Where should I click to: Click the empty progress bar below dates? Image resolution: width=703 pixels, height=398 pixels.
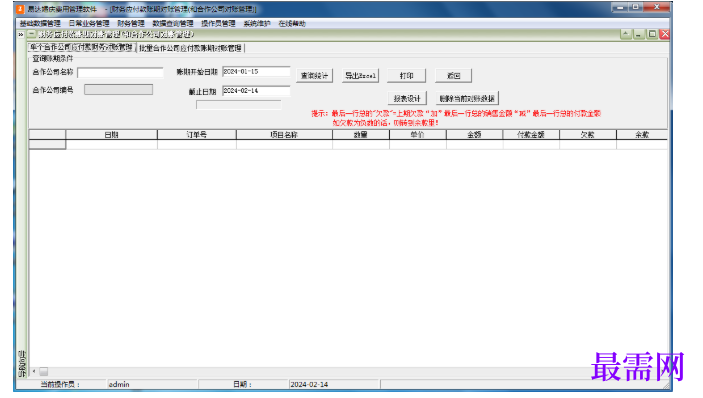click(239, 105)
